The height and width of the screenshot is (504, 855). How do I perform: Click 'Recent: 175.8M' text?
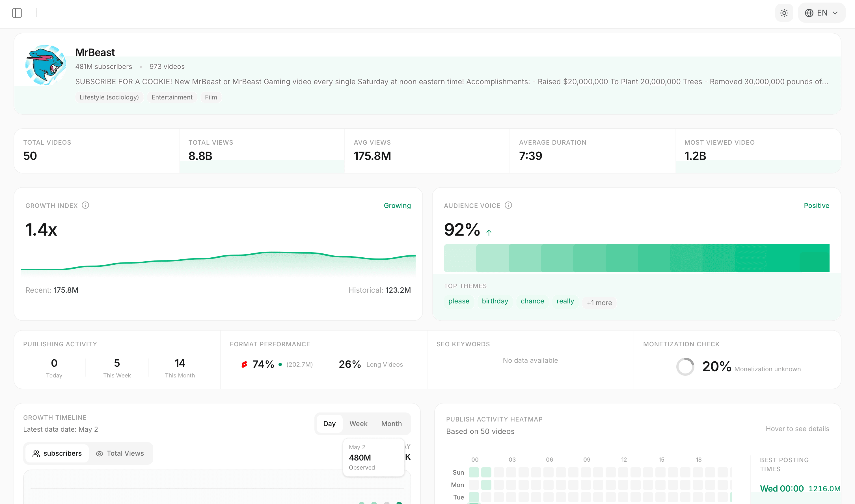point(52,290)
